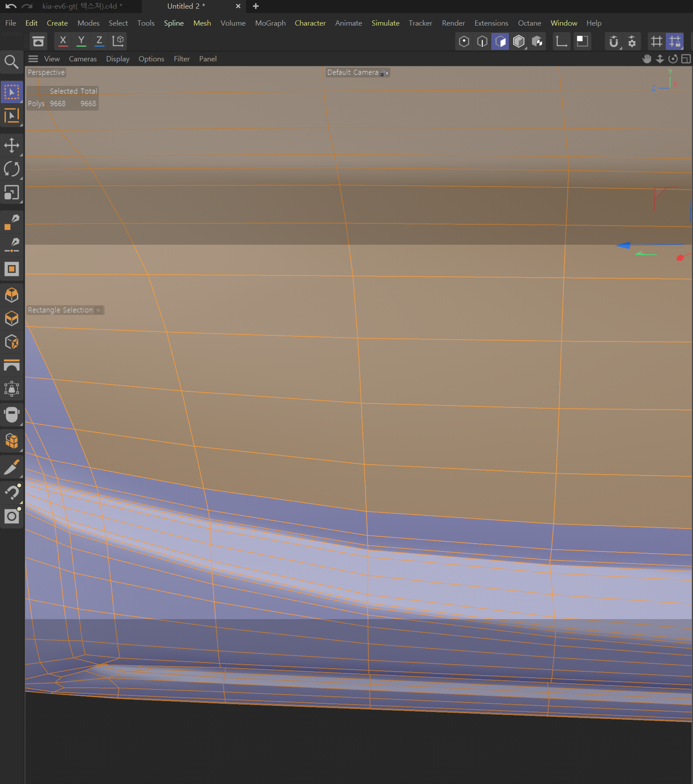Select the Line Cut pen tool
Screen dimensions: 693x784
click(x=11, y=245)
